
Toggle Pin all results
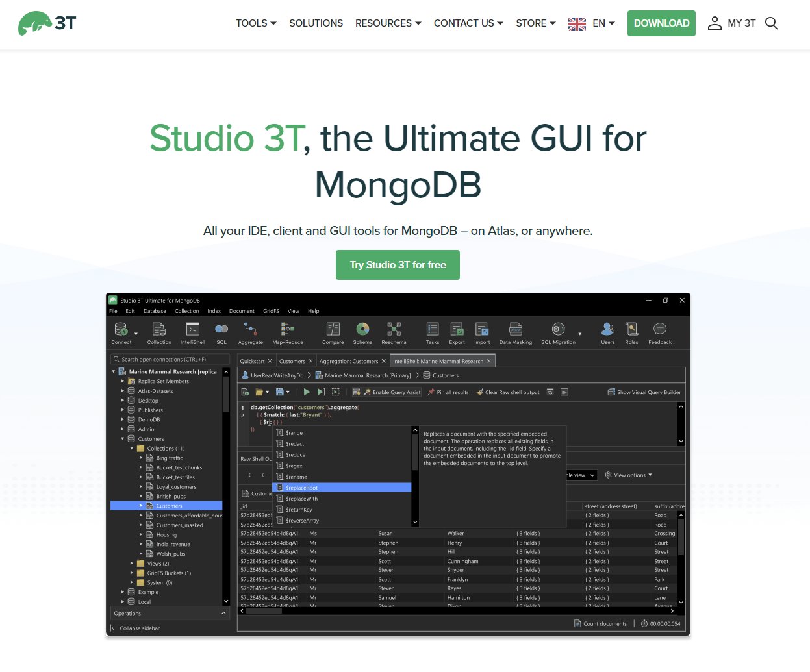coord(448,392)
